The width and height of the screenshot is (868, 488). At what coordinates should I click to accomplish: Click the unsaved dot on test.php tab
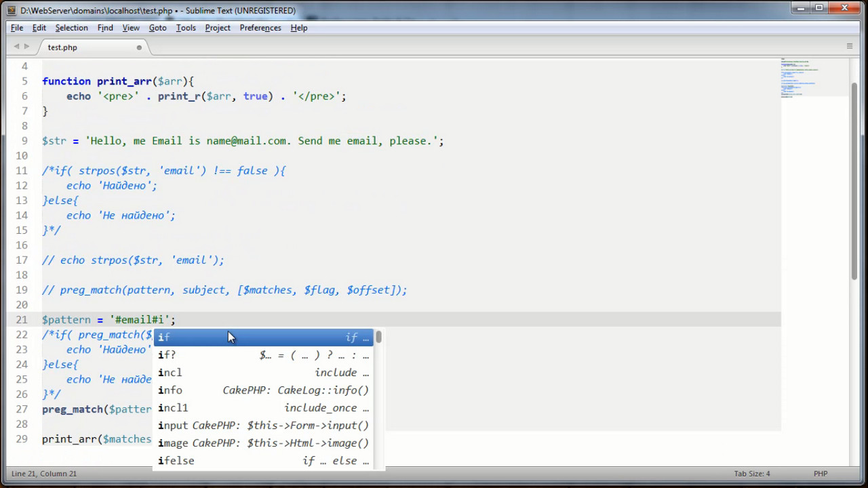(139, 47)
